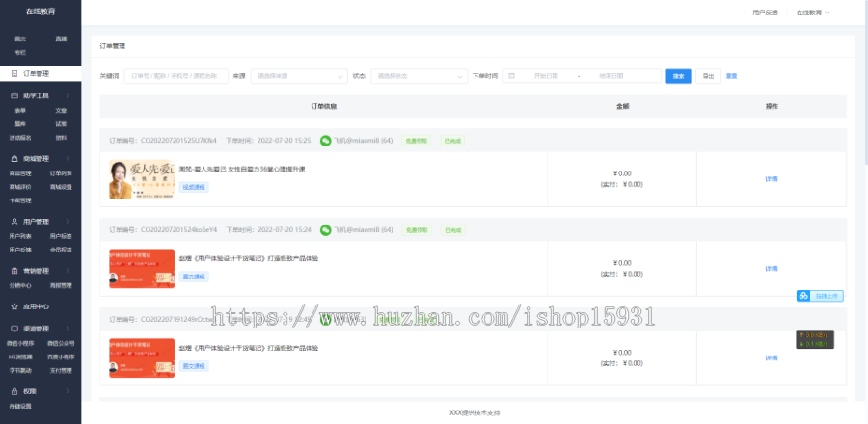This screenshot has height=424, width=868.
Task: Open 用户列表 in the sidebar
Action: point(20,236)
